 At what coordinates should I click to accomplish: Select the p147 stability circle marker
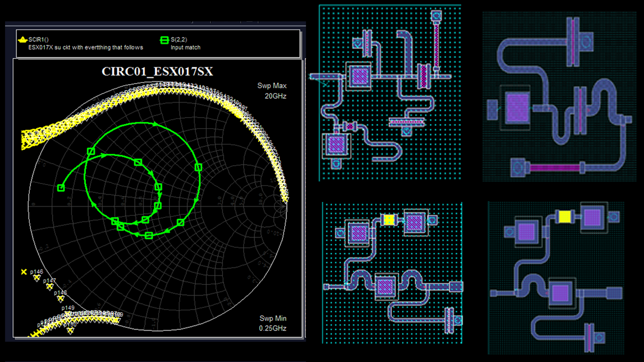point(37,278)
